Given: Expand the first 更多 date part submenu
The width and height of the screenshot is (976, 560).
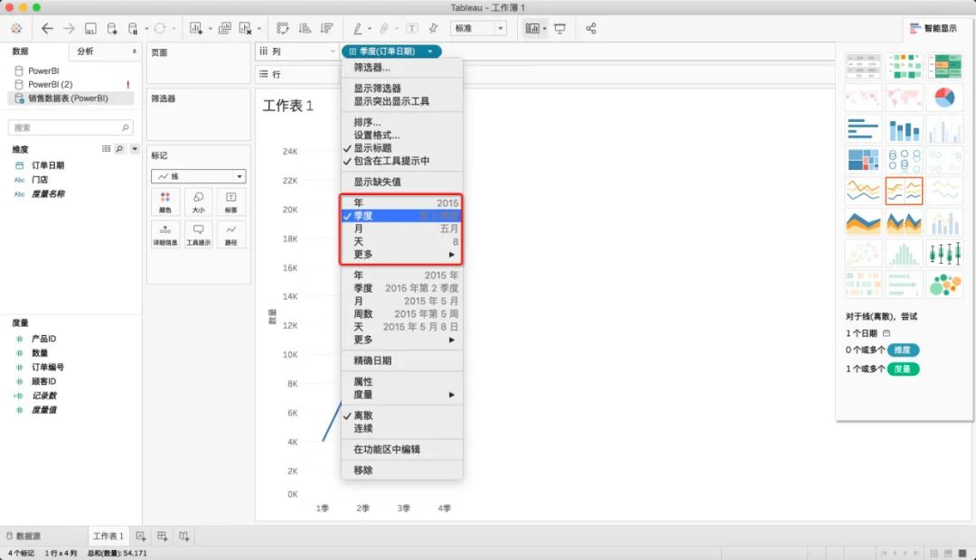Looking at the screenshot, I should pyautogui.click(x=401, y=255).
